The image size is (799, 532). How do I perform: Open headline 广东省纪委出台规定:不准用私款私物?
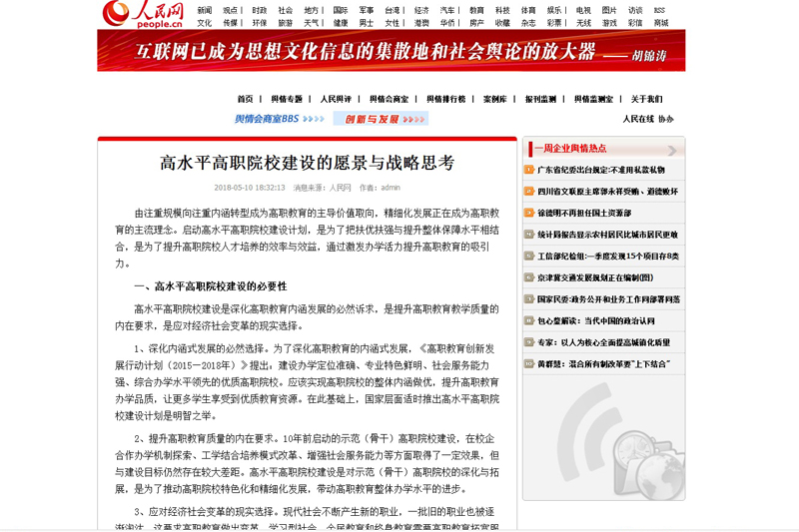coord(601,170)
